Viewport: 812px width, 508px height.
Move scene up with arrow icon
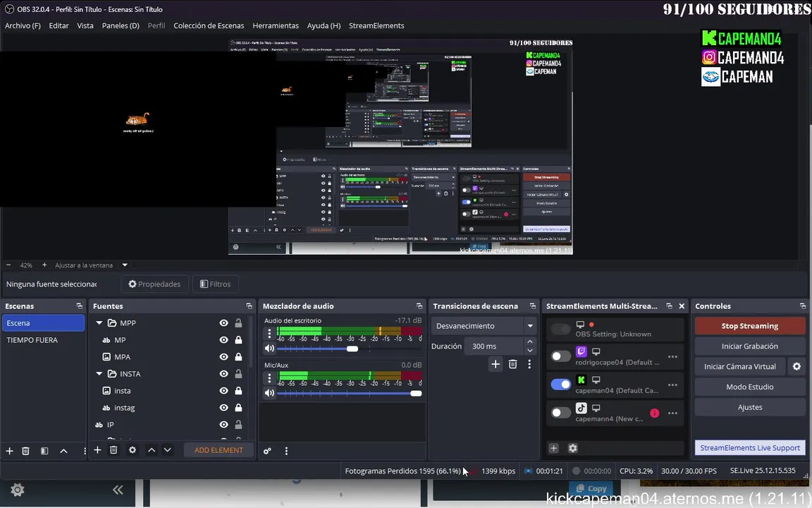[x=63, y=451]
